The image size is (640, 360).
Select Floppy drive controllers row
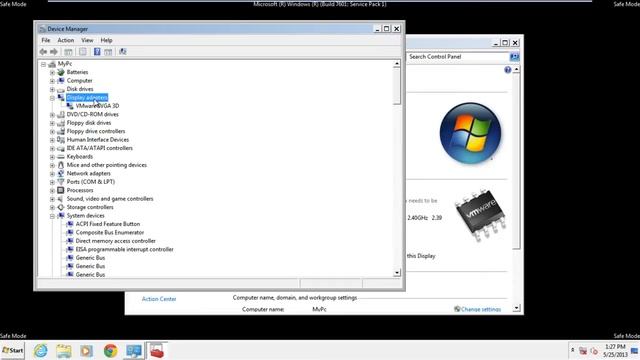point(96,131)
